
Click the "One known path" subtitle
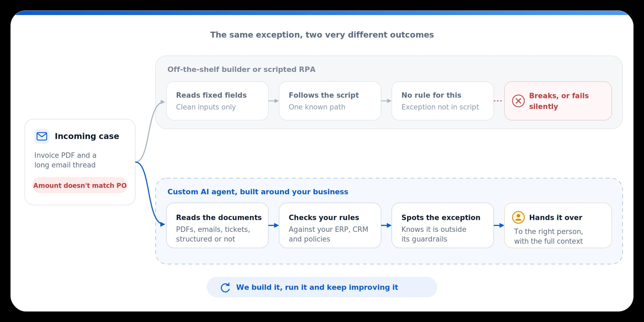[x=317, y=107]
